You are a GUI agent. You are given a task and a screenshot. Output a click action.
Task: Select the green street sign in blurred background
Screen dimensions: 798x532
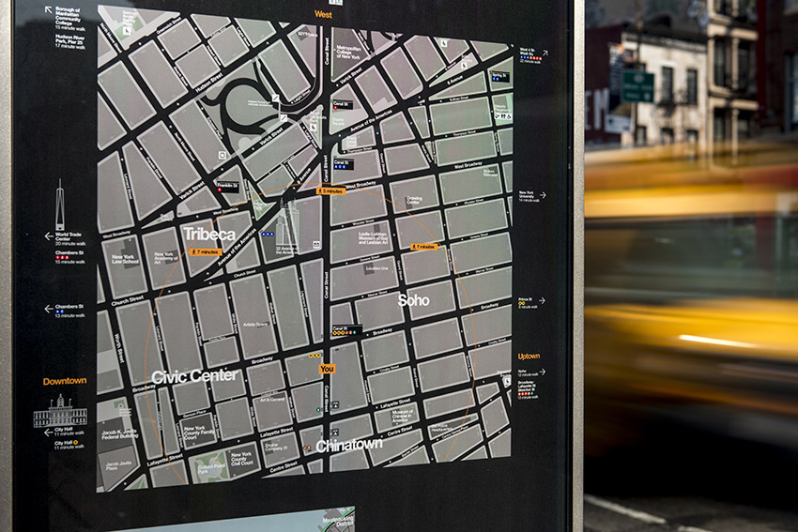point(637,87)
